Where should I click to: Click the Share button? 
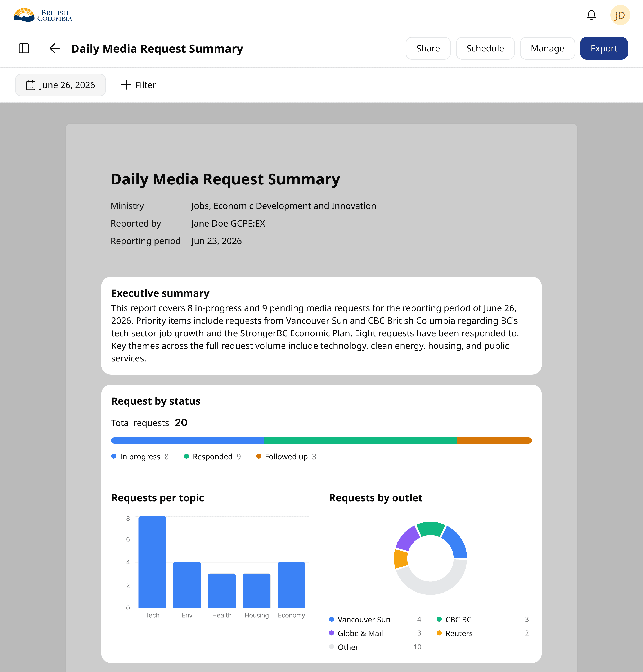pyautogui.click(x=428, y=48)
